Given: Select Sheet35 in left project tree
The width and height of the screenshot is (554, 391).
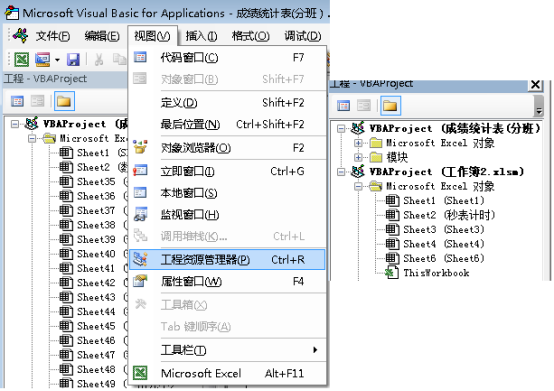Looking at the screenshot, I should [x=96, y=182].
